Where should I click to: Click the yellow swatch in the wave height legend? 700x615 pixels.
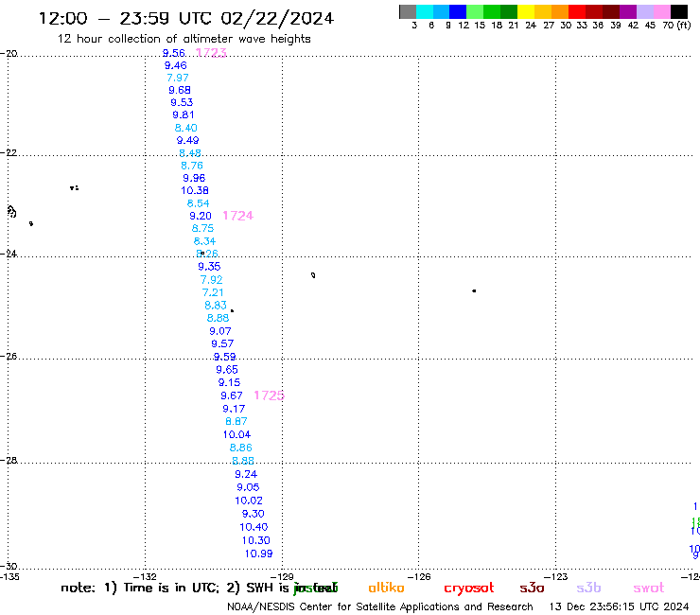(x=526, y=11)
